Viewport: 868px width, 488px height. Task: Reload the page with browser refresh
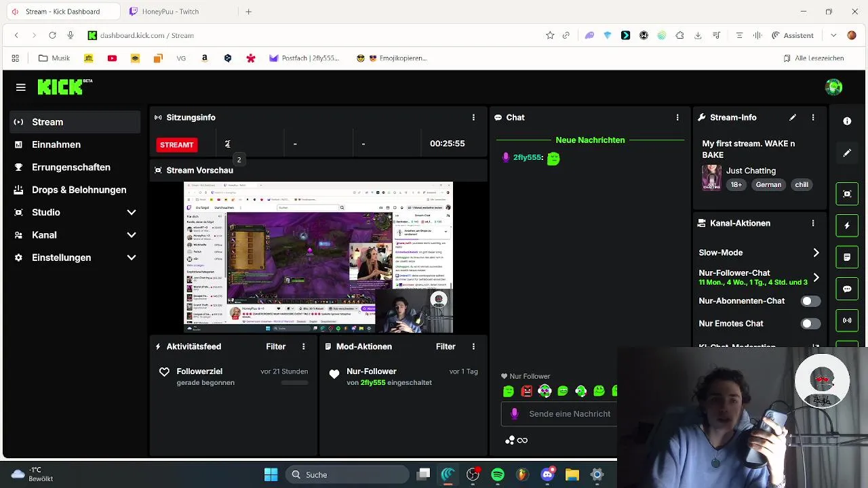click(x=52, y=35)
